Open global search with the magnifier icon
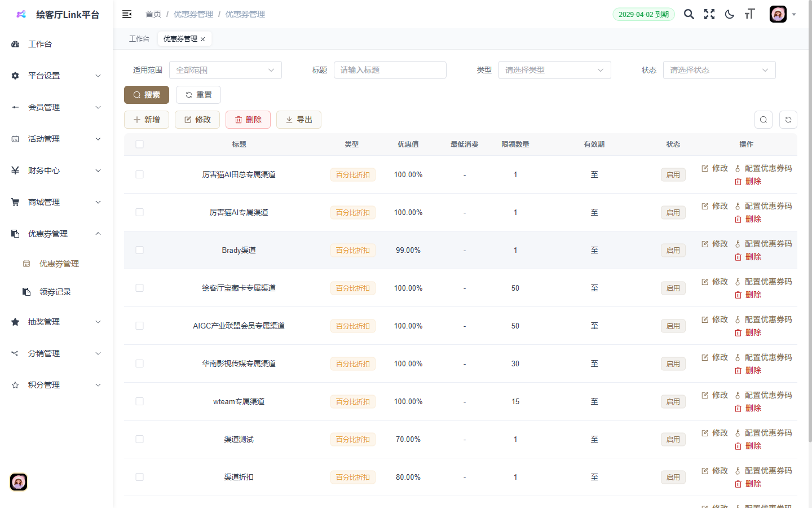Viewport: 812px width, 508px height. pyautogui.click(x=689, y=14)
